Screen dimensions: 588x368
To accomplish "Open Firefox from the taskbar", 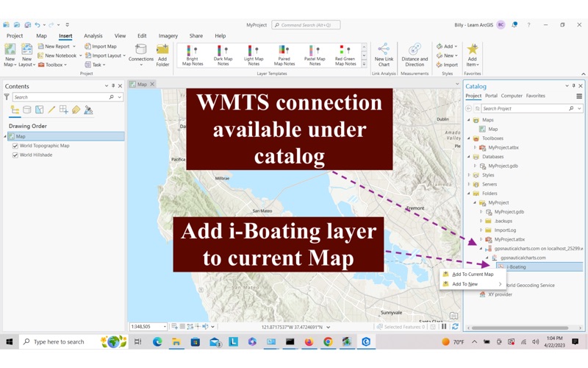I will (x=309, y=342).
